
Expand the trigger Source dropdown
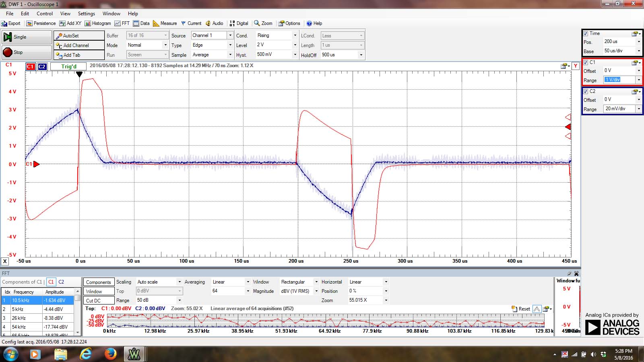(230, 35)
